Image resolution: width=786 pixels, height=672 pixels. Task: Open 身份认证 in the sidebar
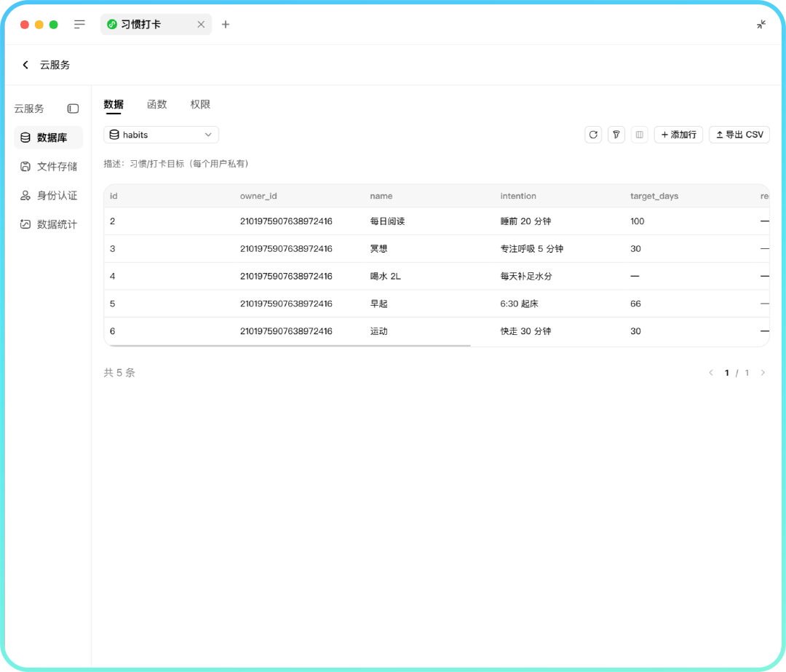coord(49,196)
